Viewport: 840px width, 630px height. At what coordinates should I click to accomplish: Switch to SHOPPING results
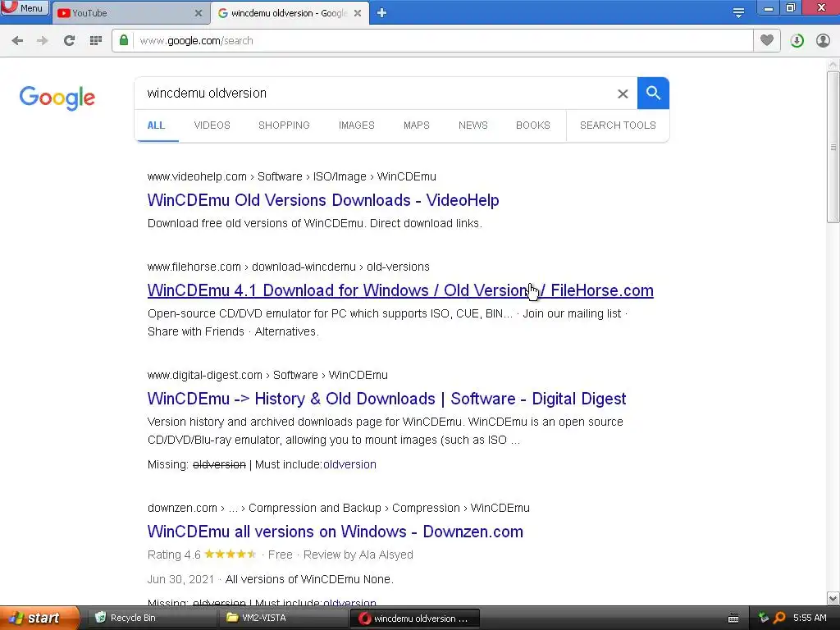point(284,126)
